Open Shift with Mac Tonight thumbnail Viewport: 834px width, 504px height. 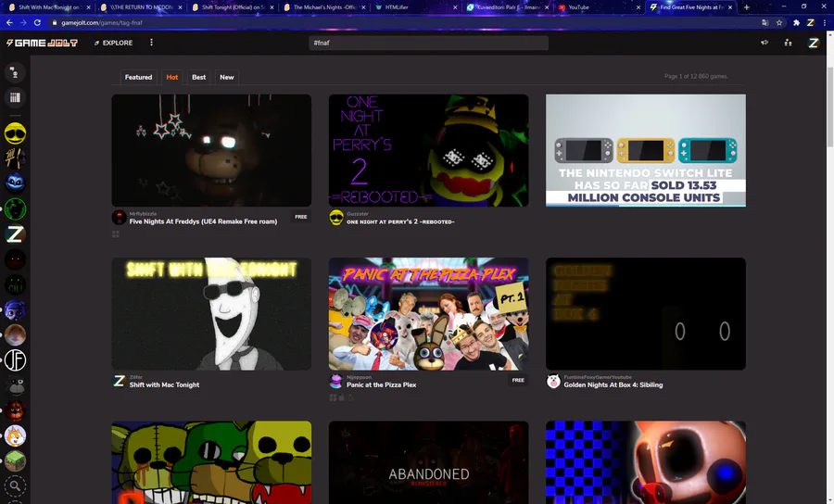click(211, 314)
